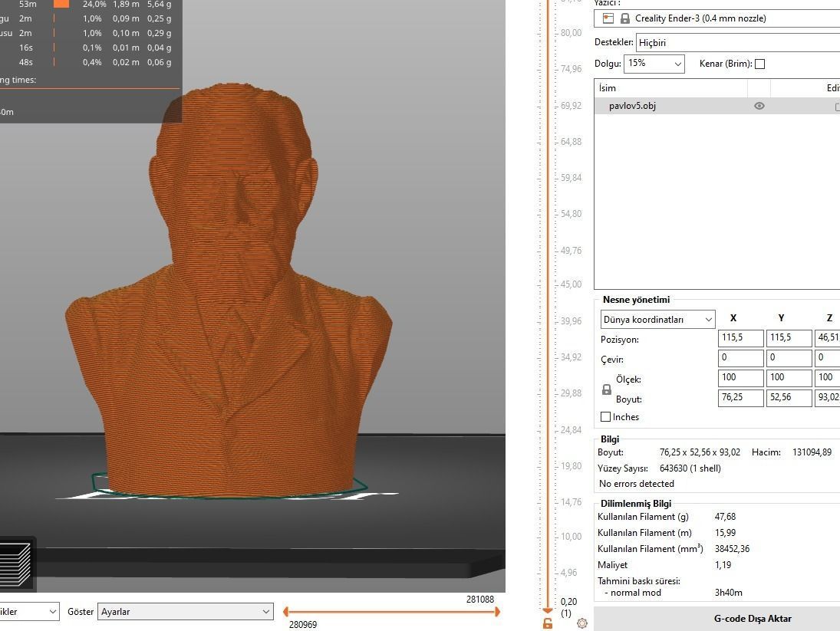
Task: Click the orange color swatch in the legend panel
Action: pos(61,5)
